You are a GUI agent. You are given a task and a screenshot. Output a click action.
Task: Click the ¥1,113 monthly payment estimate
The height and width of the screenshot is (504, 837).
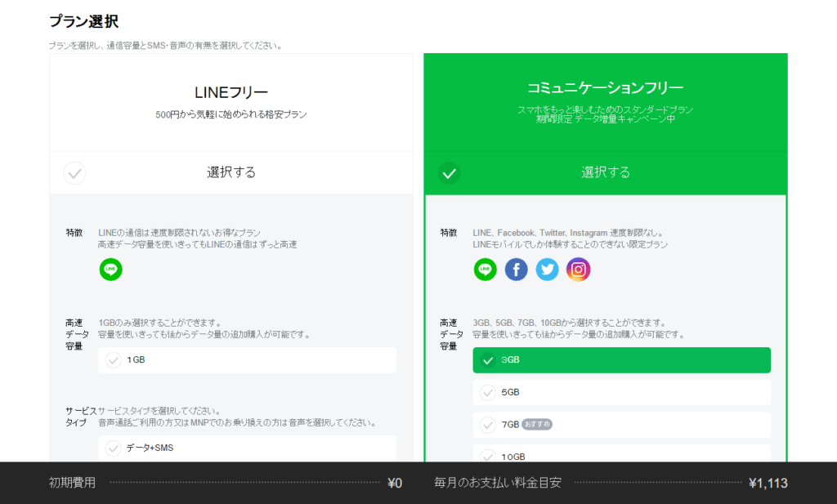click(768, 484)
